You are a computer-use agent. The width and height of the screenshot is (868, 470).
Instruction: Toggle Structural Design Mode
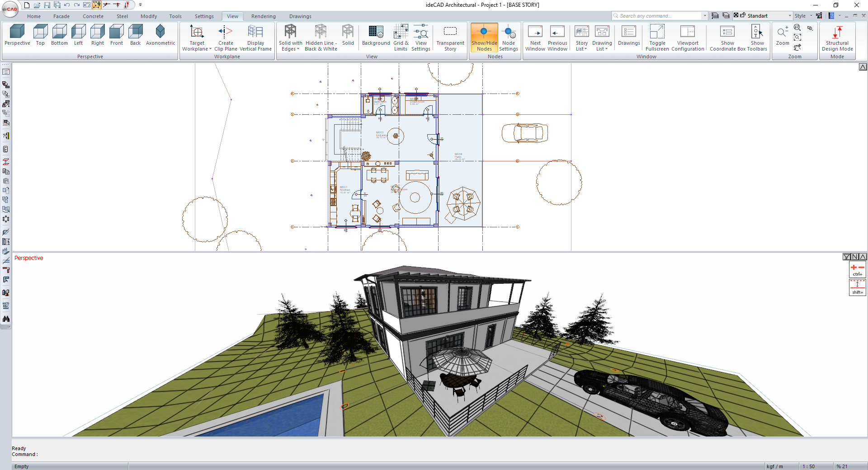pyautogui.click(x=837, y=38)
